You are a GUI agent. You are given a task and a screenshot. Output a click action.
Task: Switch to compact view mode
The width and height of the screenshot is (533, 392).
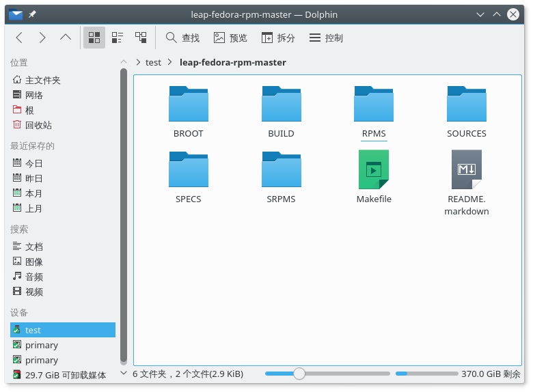pos(118,38)
